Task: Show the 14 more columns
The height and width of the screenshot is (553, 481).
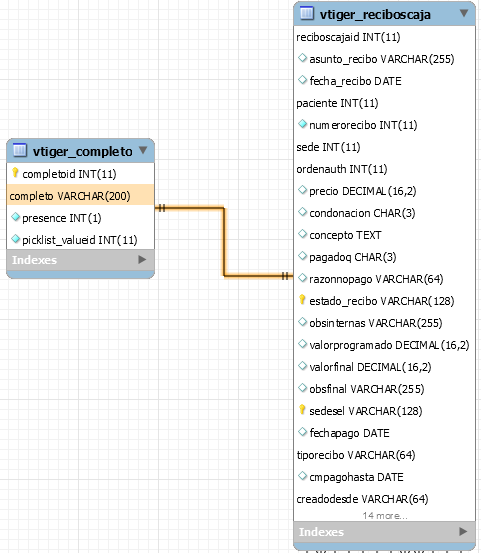Action: coord(385,516)
